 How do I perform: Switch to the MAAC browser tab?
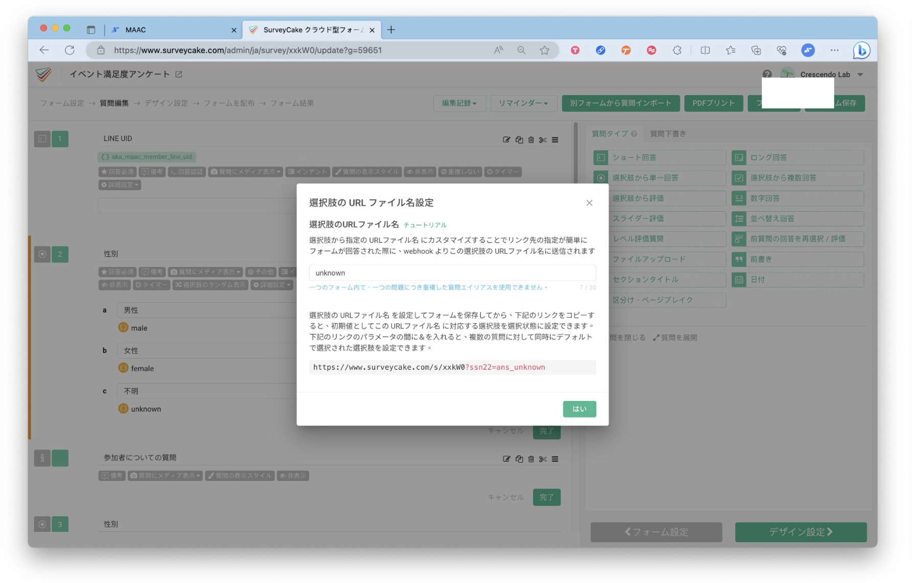tap(173, 30)
